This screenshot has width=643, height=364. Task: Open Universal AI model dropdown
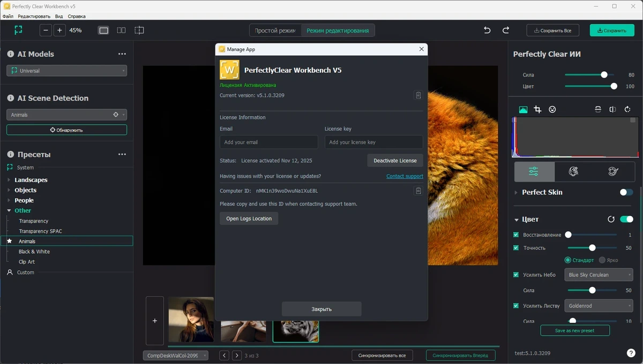coord(67,71)
